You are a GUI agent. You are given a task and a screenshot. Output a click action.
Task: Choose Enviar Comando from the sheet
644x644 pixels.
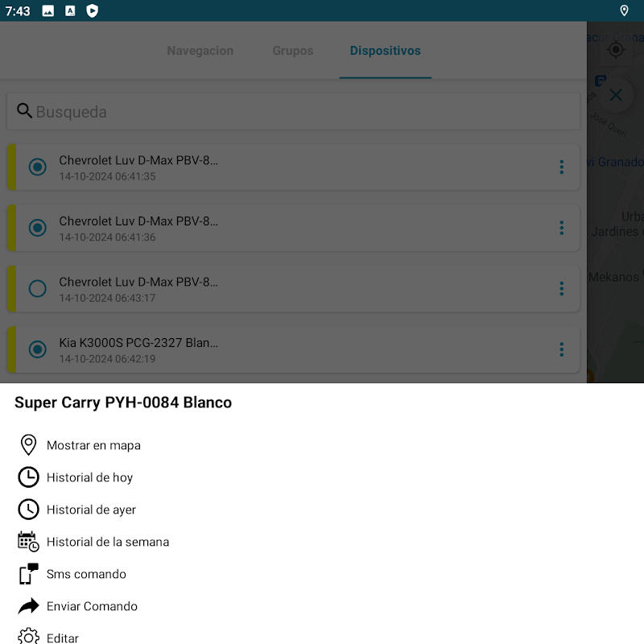[92, 606]
